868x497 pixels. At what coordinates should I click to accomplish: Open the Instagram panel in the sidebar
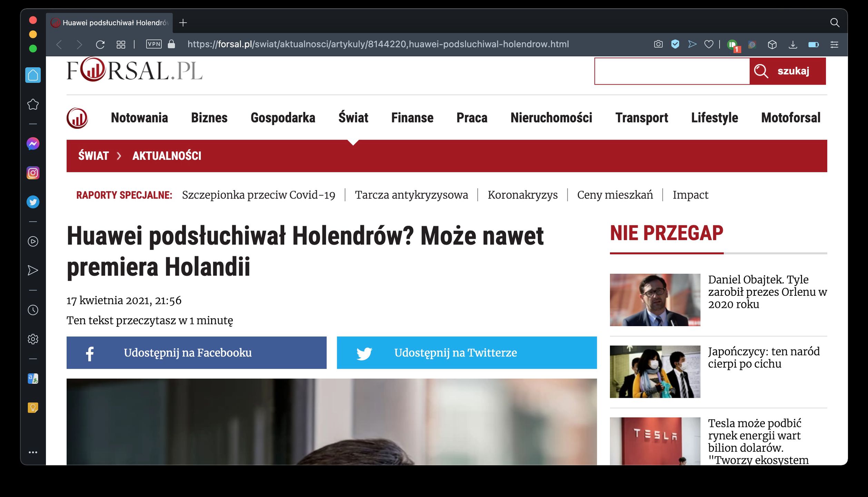tap(33, 173)
